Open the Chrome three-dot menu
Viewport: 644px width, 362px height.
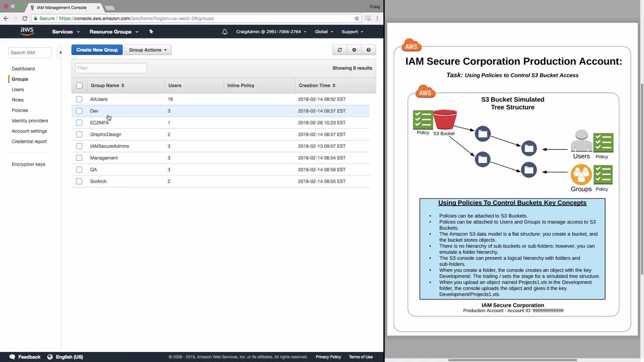377,18
